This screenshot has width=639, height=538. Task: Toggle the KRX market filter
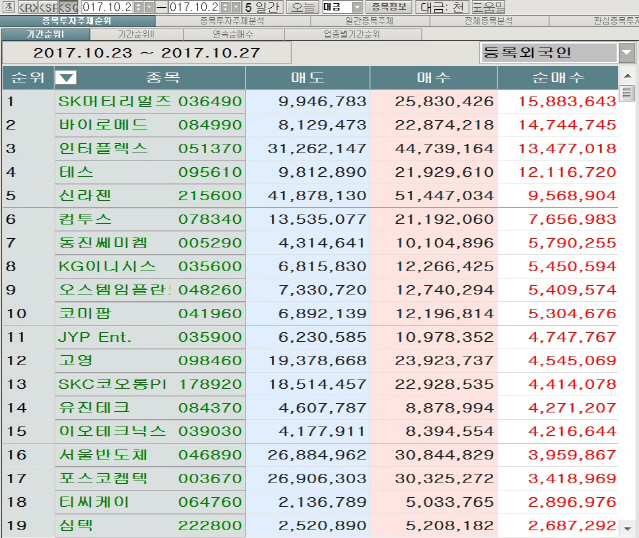click(x=26, y=7)
